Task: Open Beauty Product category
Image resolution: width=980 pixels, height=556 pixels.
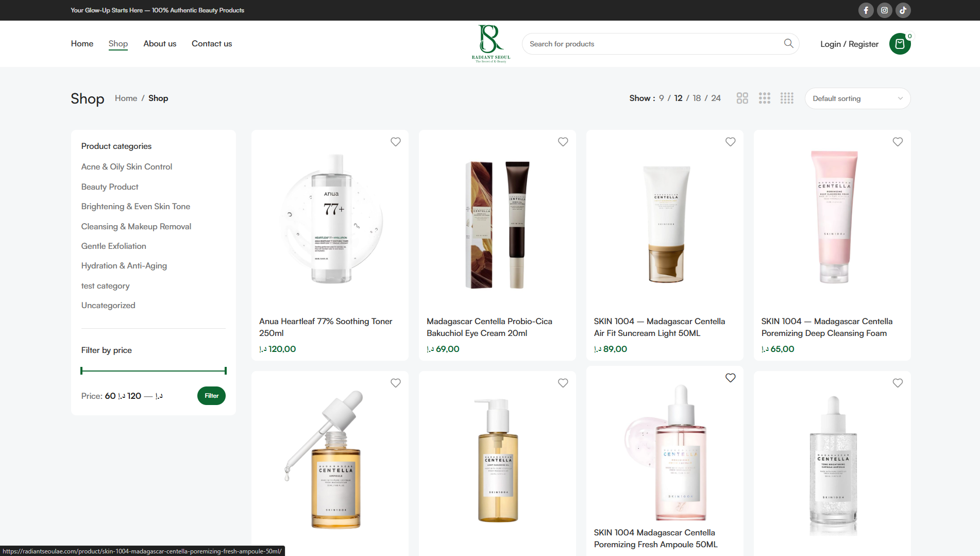Action: 110,187
